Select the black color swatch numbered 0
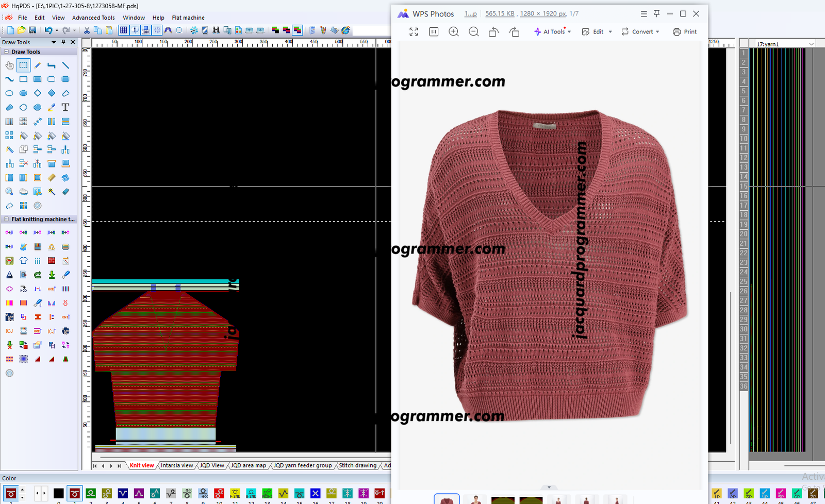The width and height of the screenshot is (825, 504). (x=59, y=493)
